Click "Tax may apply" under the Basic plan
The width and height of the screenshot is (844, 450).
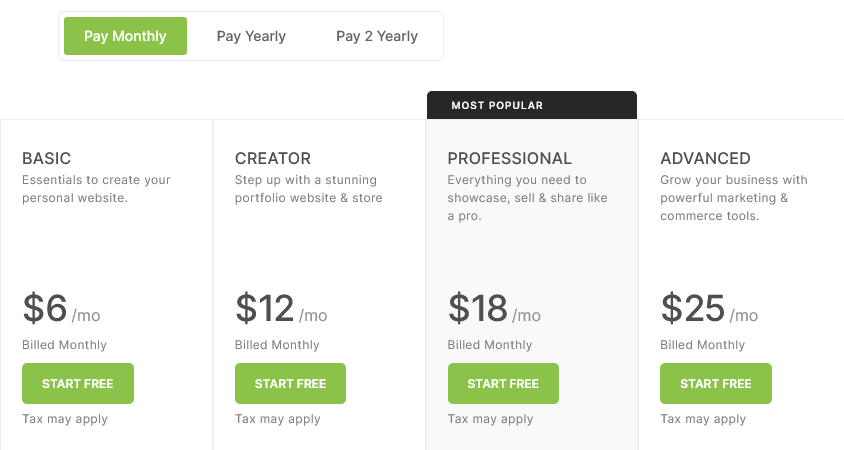[65, 419]
